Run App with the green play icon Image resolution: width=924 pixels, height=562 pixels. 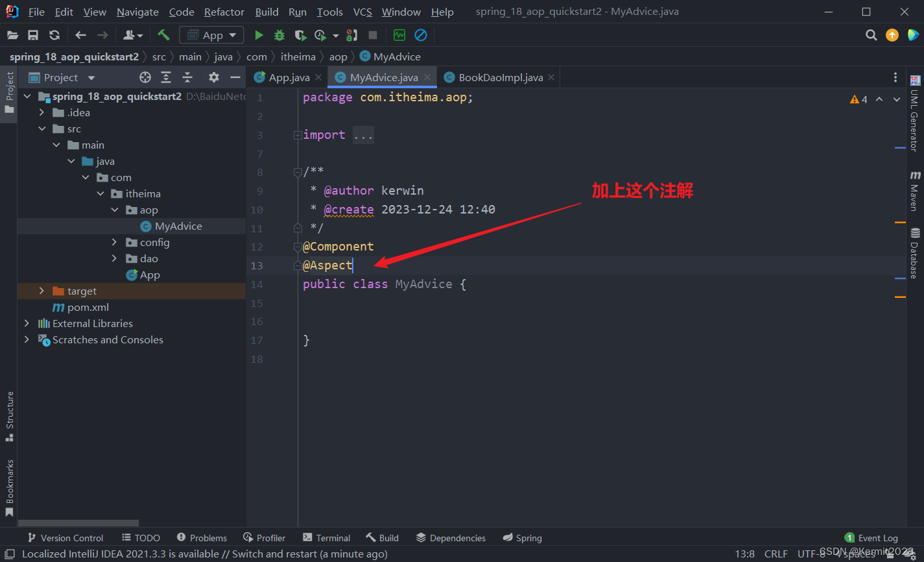tap(259, 35)
